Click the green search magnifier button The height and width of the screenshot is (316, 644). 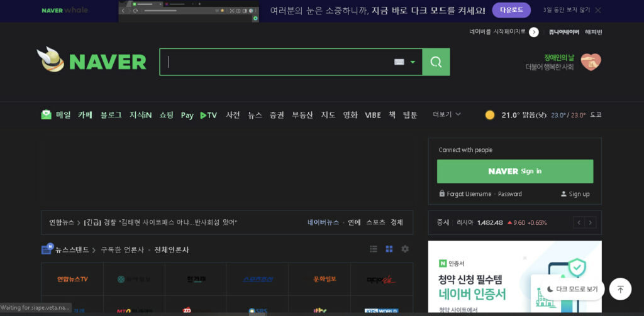436,62
